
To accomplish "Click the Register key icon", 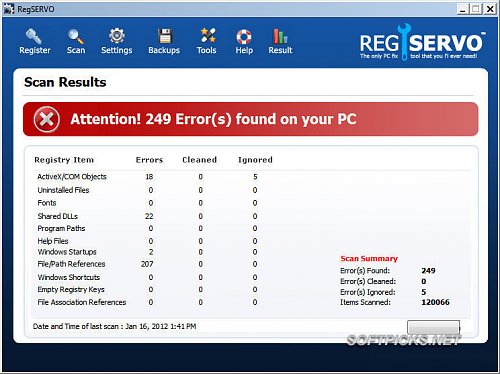I will pyautogui.click(x=34, y=36).
